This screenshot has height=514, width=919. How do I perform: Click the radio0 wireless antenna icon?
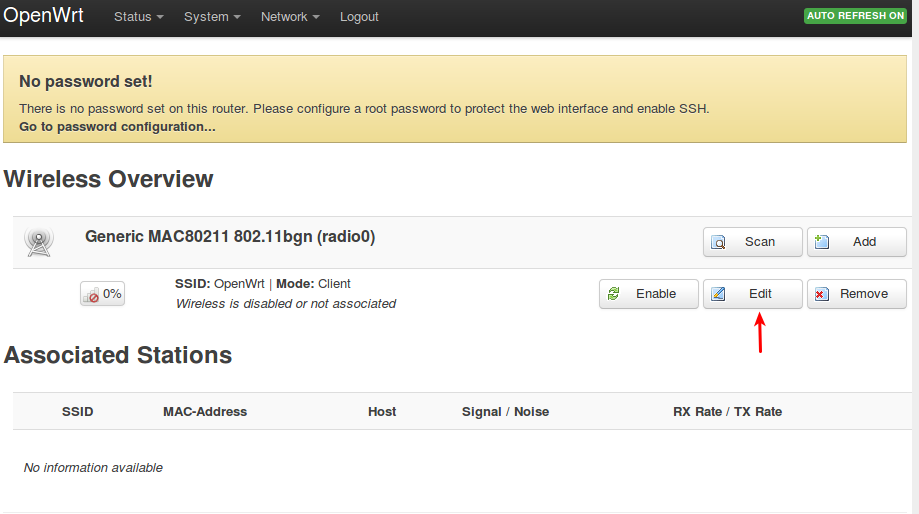coord(39,241)
